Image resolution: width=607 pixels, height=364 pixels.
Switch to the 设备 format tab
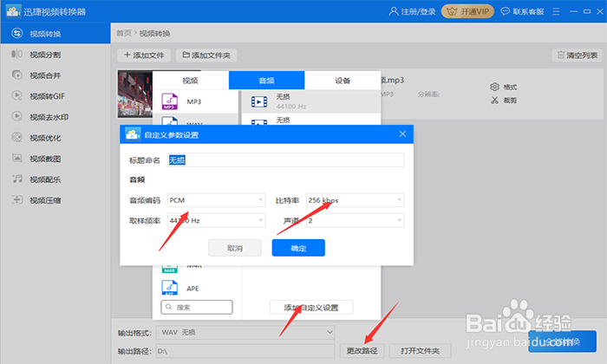pos(343,81)
